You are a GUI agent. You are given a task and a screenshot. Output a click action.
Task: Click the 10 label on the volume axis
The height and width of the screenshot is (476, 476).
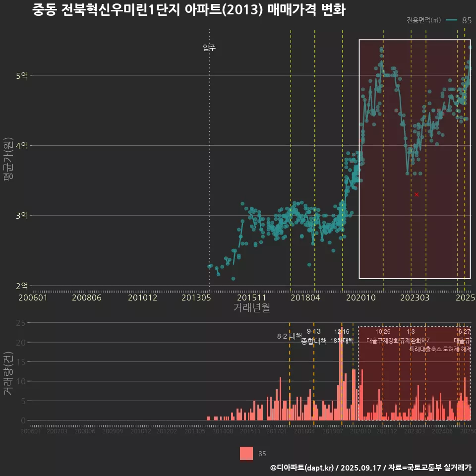(21, 381)
